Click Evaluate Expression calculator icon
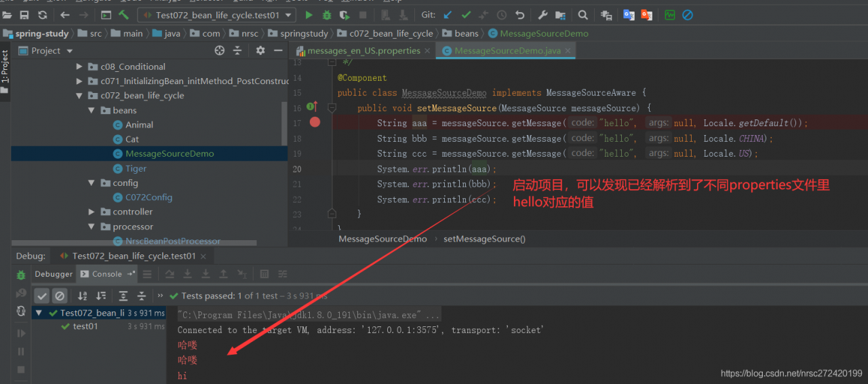This screenshot has height=384, width=868. 264,274
